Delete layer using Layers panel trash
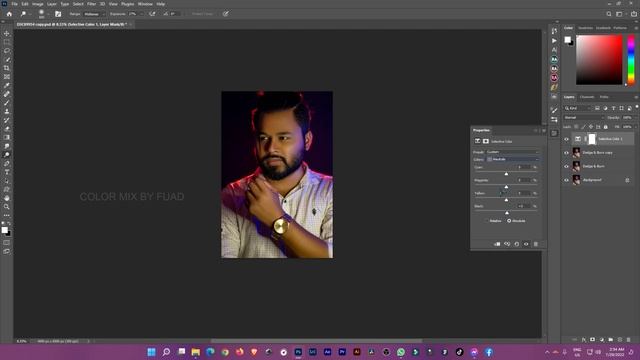This screenshot has width=640, height=360. 629,340
